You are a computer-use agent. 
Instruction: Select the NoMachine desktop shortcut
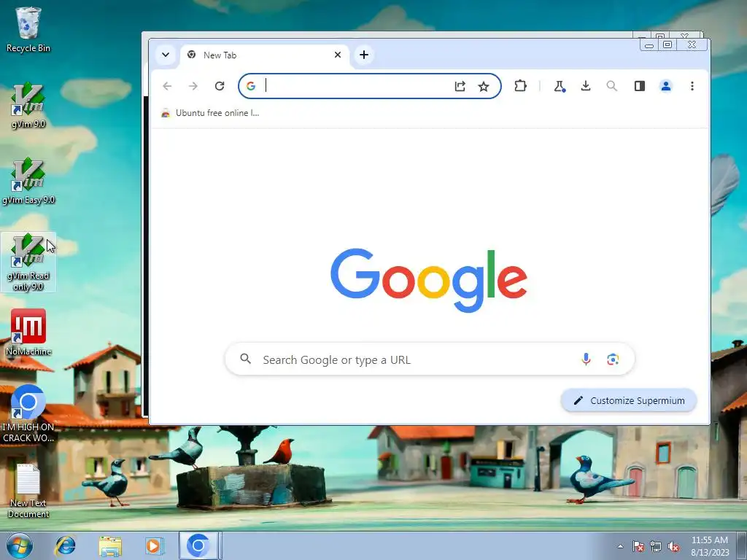coord(28,332)
